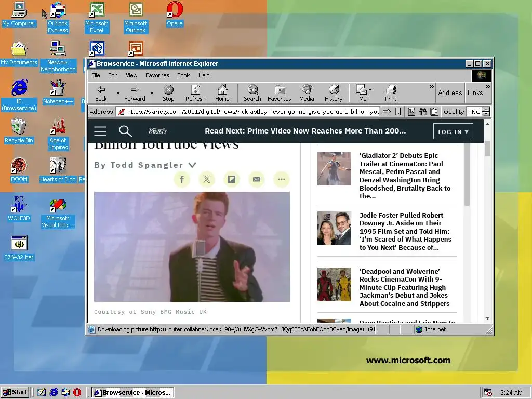Open the Jodie Foster Robert Downey article
The width and height of the screenshot is (532, 399).
pyautogui.click(x=405, y=231)
